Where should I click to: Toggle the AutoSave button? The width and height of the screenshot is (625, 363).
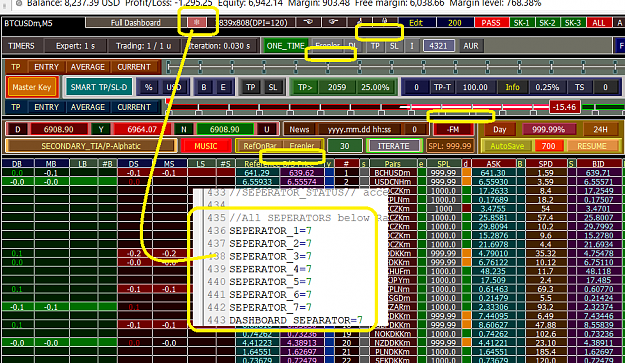tap(507, 146)
